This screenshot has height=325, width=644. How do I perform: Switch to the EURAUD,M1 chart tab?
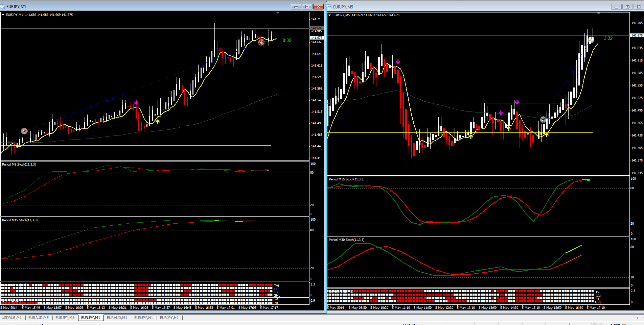coord(117,318)
